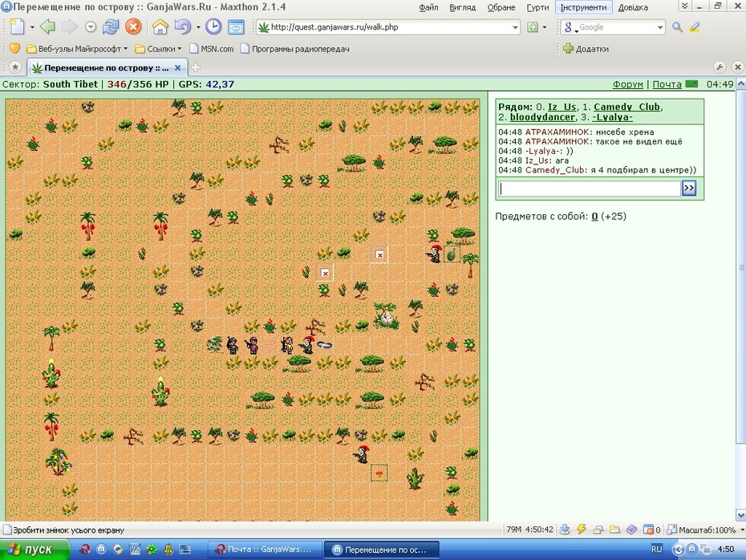
Task: Click the download manager icon in status bar
Action: pyautogui.click(x=565, y=530)
